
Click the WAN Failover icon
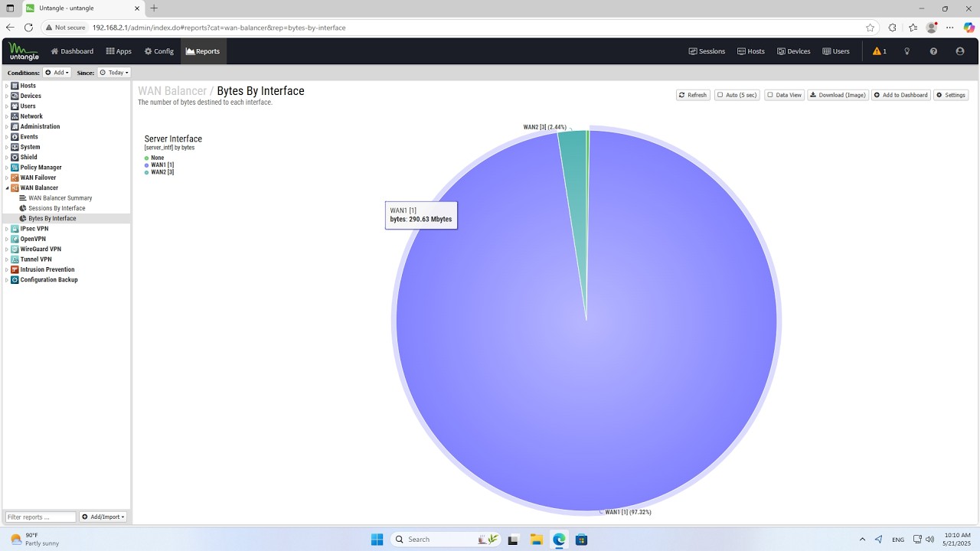[15, 178]
